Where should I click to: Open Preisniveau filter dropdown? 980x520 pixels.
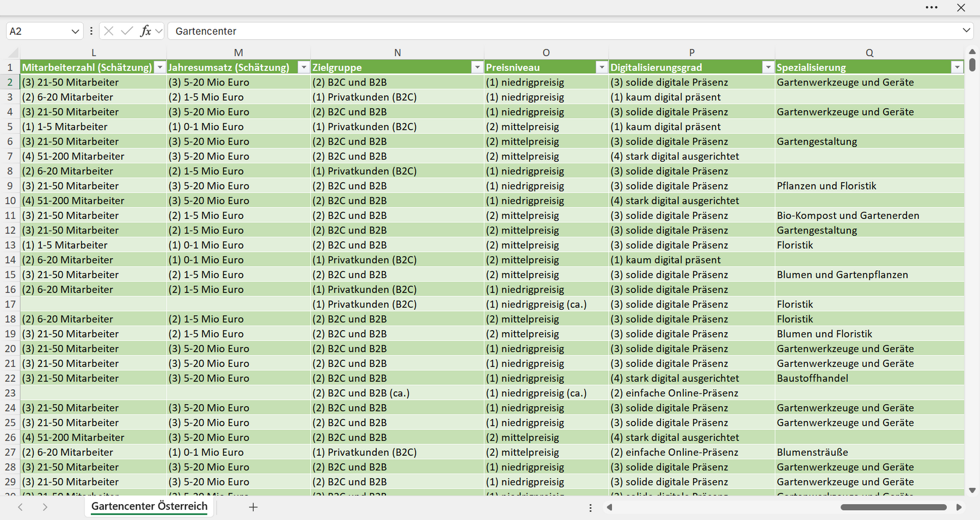tap(602, 68)
